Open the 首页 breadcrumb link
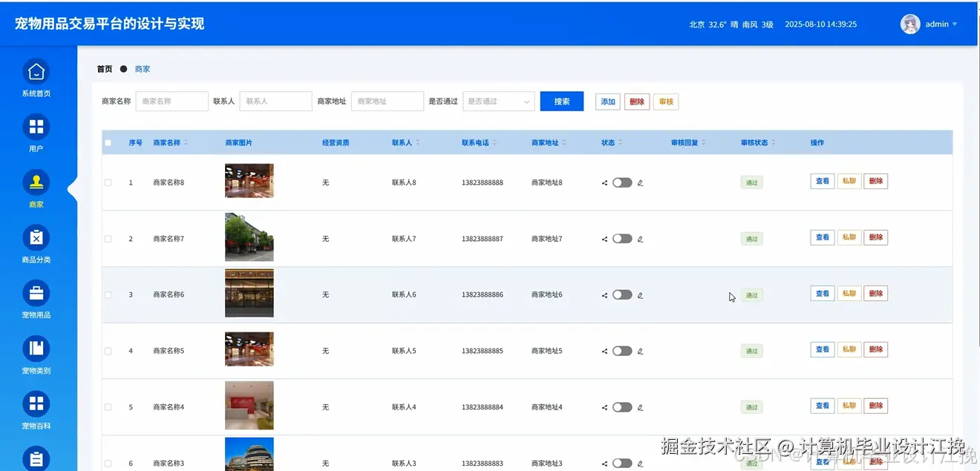This screenshot has height=471, width=980. (103, 69)
